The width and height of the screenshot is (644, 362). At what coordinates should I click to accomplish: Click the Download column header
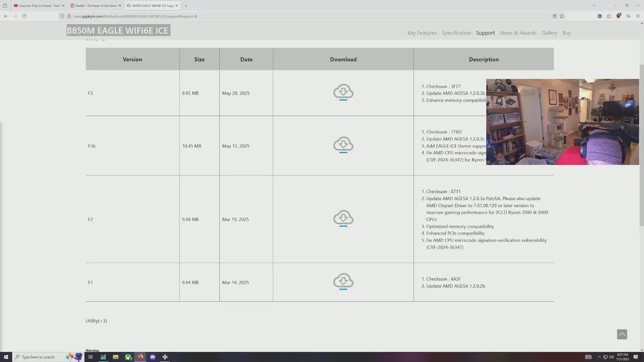343,59
